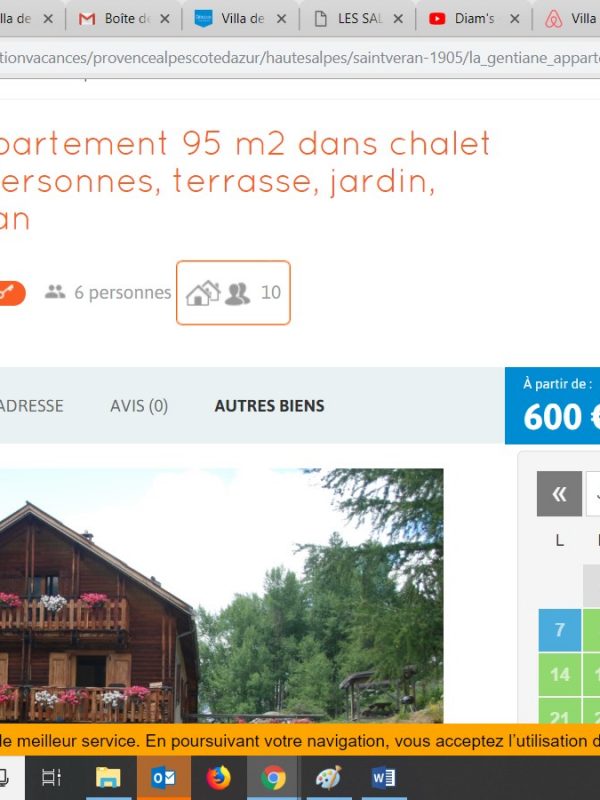Click the Task View taskbar icon
600x800 pixels.
[52, 778]
